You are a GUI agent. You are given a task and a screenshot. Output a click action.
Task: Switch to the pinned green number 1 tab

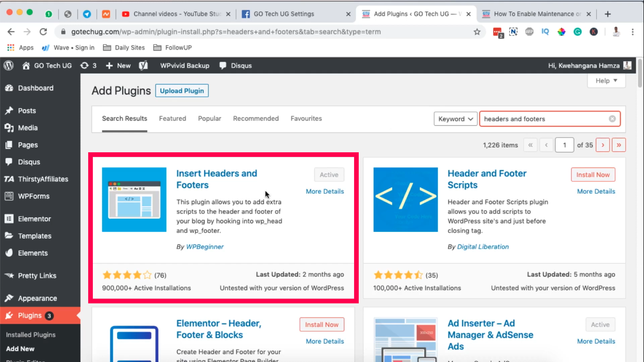coord(49,14)
